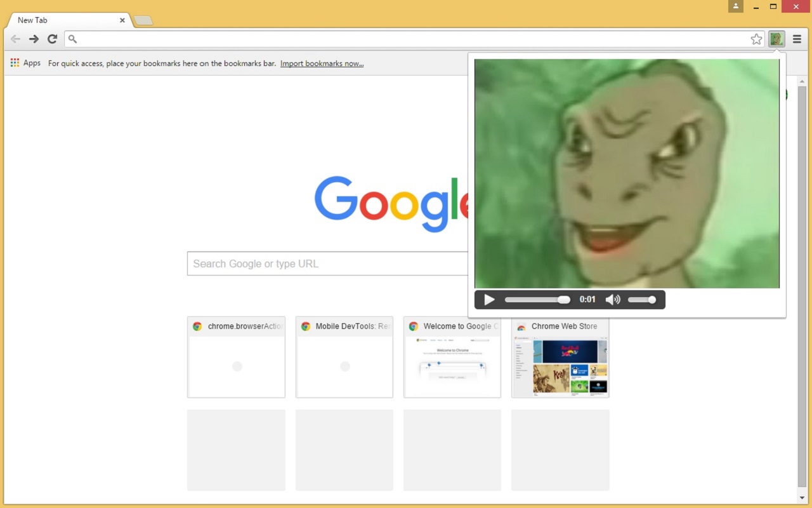Open the dinosaur extension icon in toolbar

coord(776,39)
